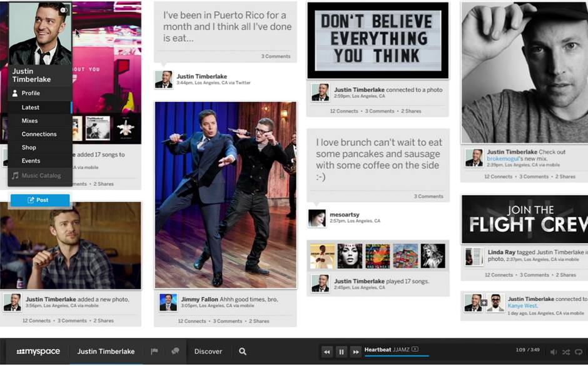
Task: Select Latest in the profile menu
Action: pyautogui.click(x=31, y=108)
